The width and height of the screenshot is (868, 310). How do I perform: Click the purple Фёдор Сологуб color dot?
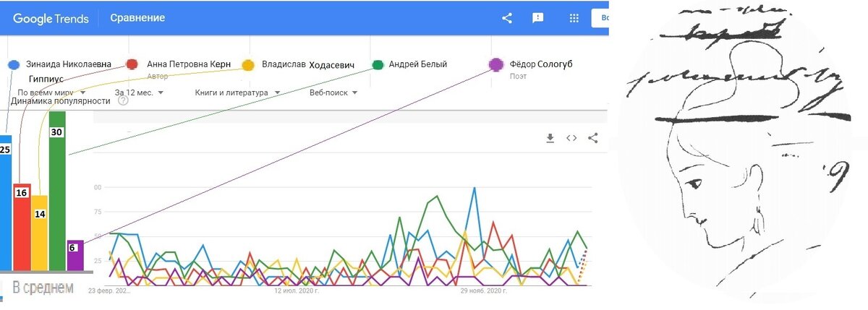pyautogui.click(x=496, y=65)
